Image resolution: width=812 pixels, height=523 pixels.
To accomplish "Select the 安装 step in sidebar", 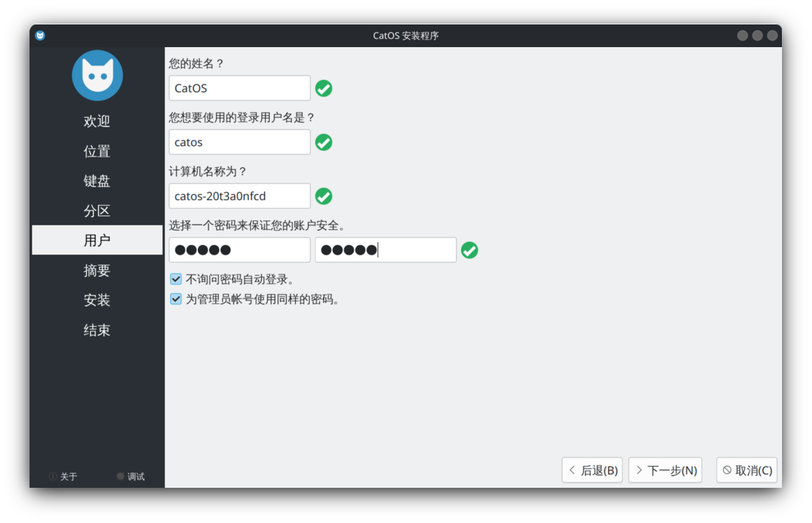I will [x=97, y=300].
